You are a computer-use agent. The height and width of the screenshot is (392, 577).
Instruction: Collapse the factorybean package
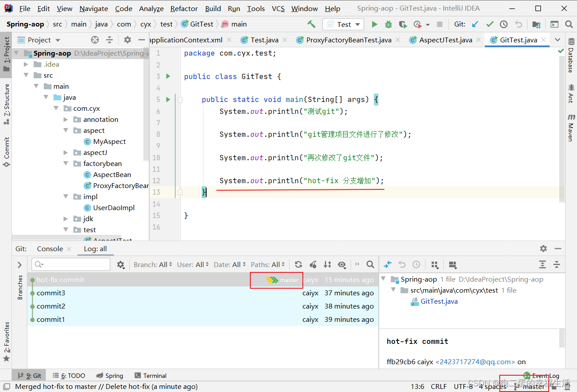click(x=66, y=164)
